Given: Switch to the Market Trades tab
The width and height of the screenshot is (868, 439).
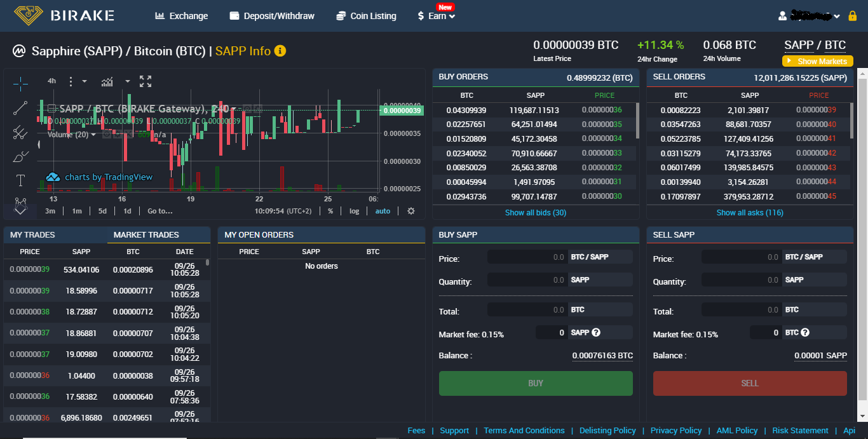Looking at the screenshot, I should (x=146, y=235).
